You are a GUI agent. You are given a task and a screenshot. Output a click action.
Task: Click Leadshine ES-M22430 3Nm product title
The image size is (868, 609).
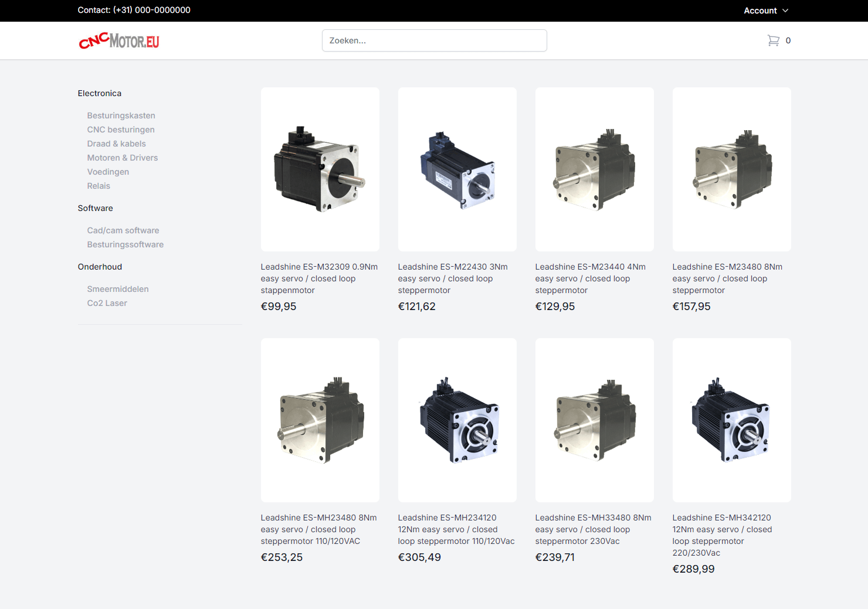[x=453, y=278]
